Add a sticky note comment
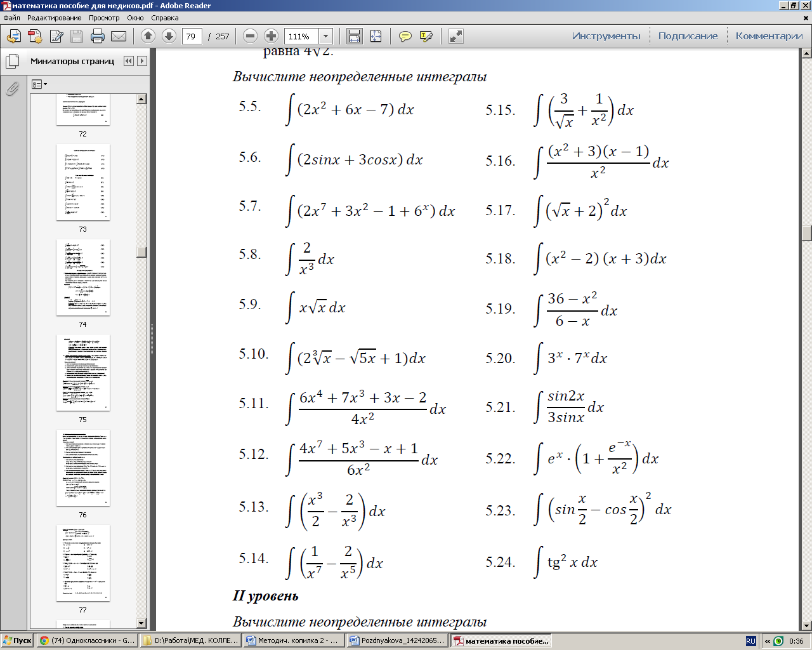Viewport: 812px width, 650px height. pos(405,36)
